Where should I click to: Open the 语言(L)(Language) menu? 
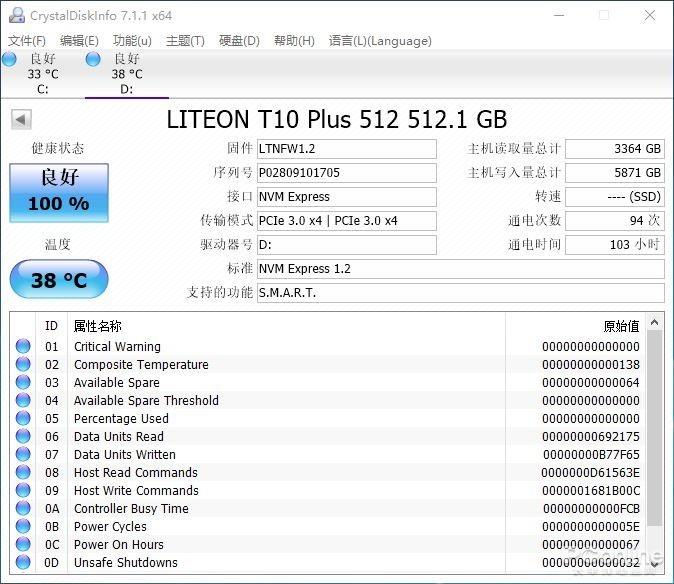(x=380, y=41)
